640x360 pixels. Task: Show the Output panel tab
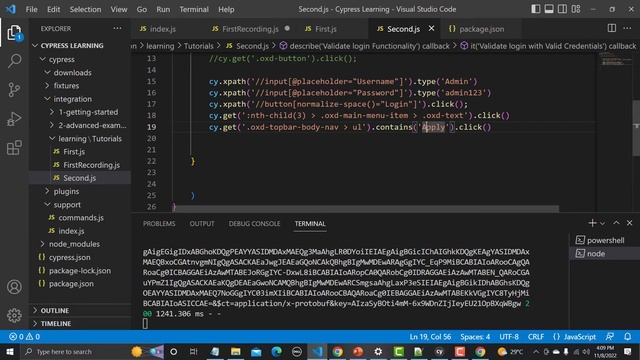click(x=202, y=224)
